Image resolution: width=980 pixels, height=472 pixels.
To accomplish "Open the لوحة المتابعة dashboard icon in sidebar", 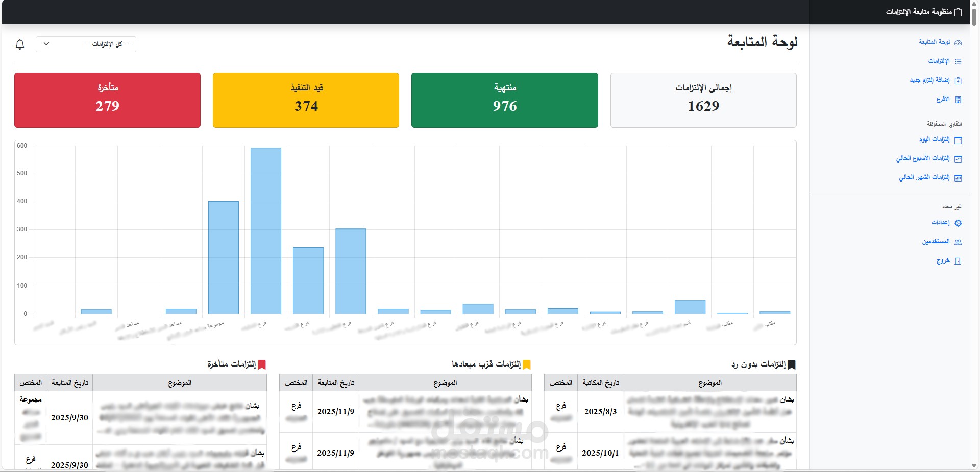I will coord(958,42).
